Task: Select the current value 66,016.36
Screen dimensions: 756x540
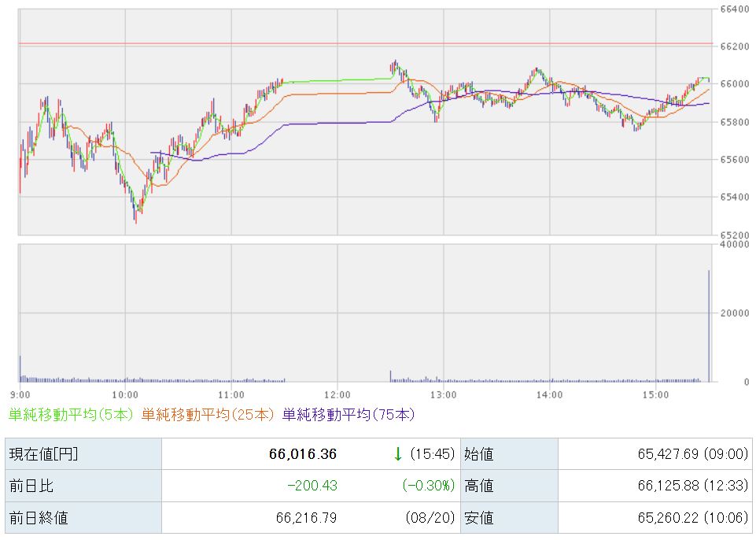Action: pyautogui.click(x=303, y=454)
